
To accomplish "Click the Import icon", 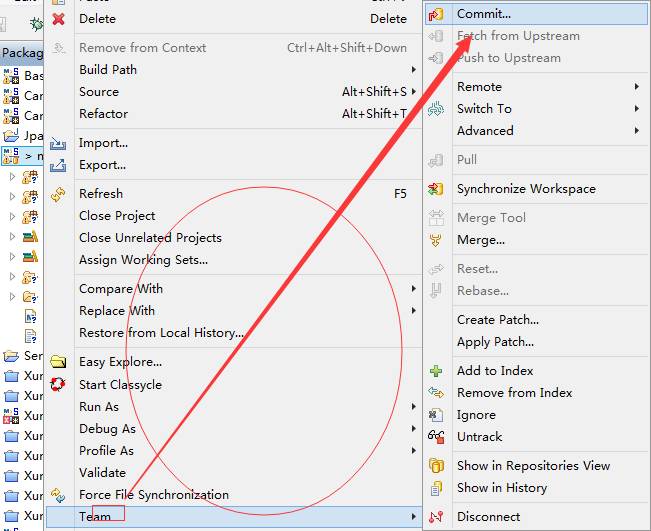I will click(x=58, y=143).
